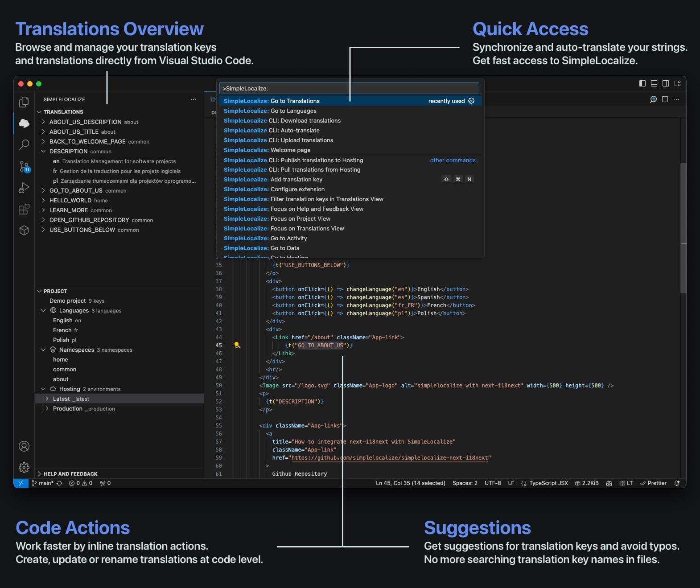Click the Ln 45, Col 35 cursor position indicator
The width and height of the screenshot is (700, 588).
(411, 483)
